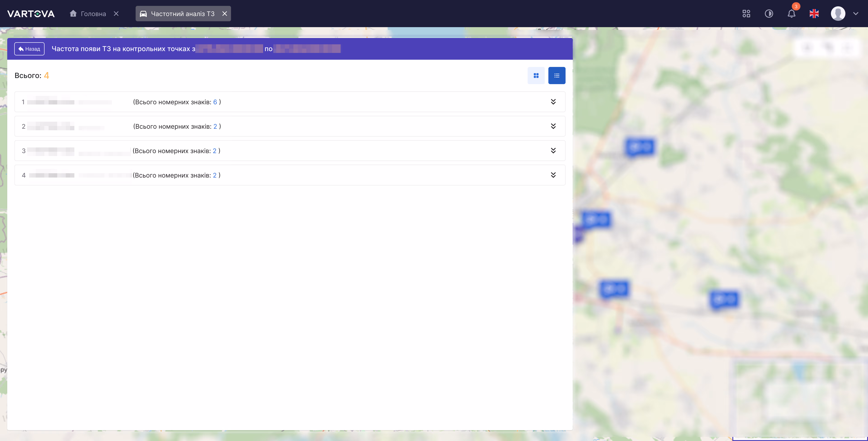The height and width of the screenshot is (441, 868).
Task: Open notifications bell with 3 badge
Action: [x=792, y=14]
